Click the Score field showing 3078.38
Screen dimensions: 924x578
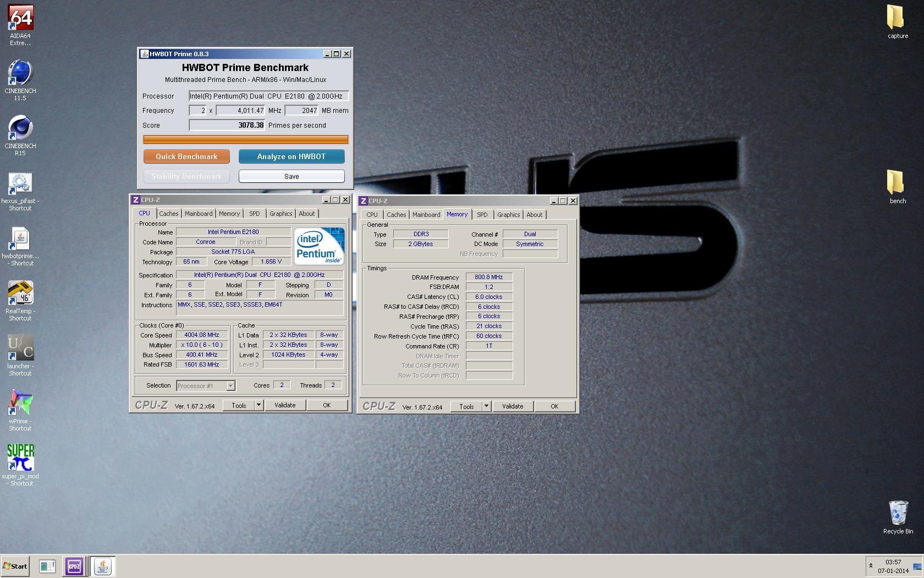[x=227, y=125]
